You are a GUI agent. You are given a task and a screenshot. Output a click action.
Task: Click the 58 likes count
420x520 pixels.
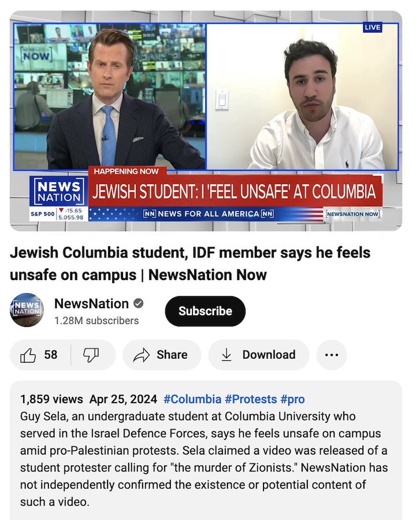tap(51, 355)
